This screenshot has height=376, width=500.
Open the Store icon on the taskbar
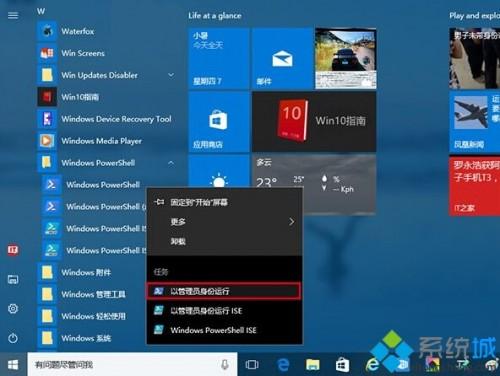pyautogui.click(x=342, y=365)
